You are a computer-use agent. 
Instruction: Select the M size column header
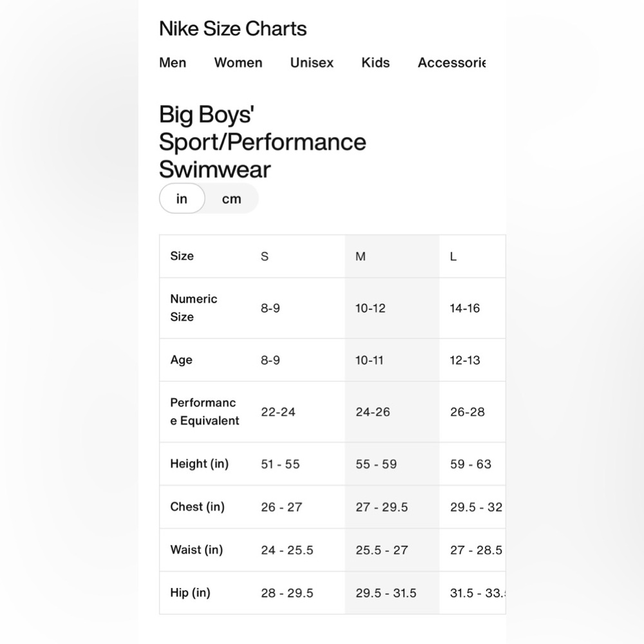pyautogui.click(x=360, y=256)
